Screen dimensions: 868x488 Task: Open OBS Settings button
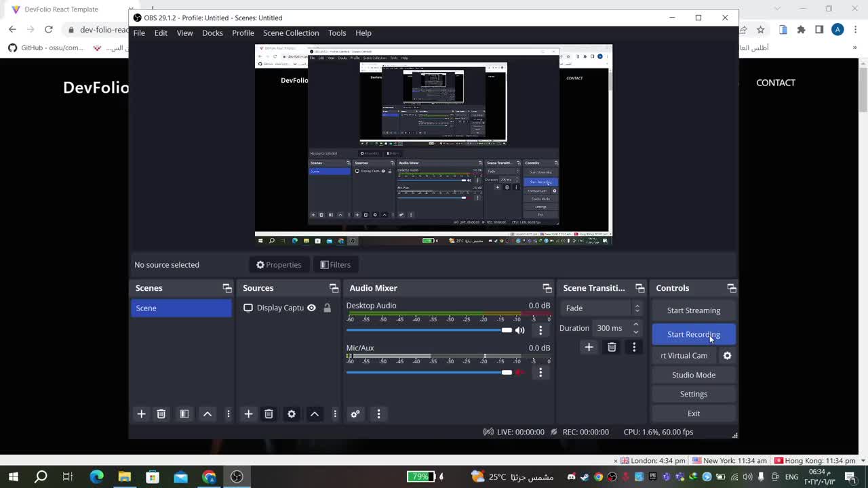point(693,394)
